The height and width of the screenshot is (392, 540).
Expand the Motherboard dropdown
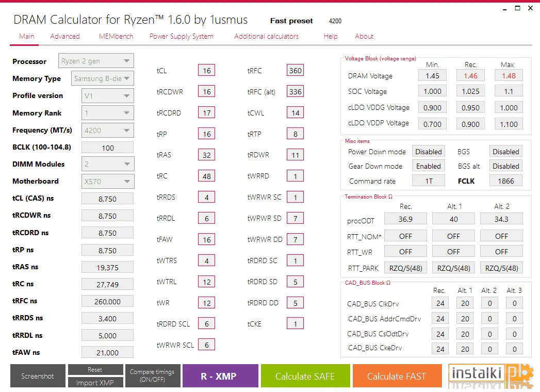108,182
